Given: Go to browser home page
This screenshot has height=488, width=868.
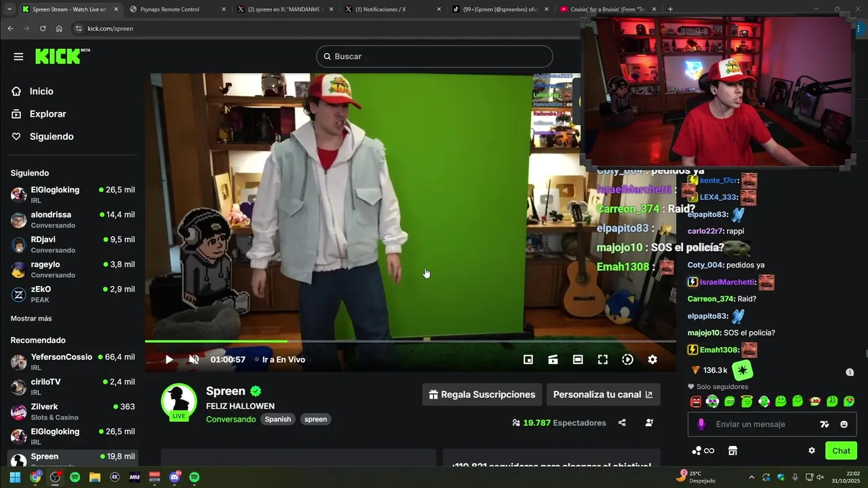Looking at the screenshot, I should click(x=59, y=28).
